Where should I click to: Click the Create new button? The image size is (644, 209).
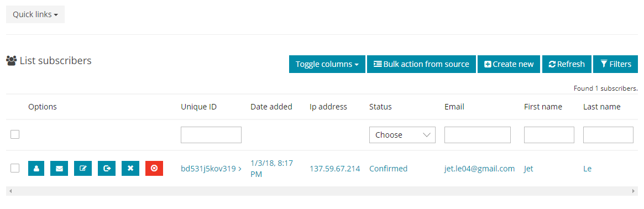509,64
